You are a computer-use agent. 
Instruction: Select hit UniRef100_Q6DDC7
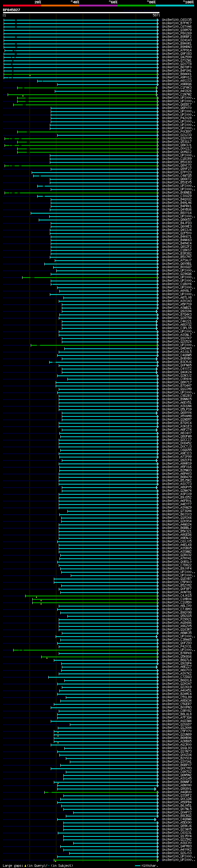pyautogui.click(x=177, y=104)
